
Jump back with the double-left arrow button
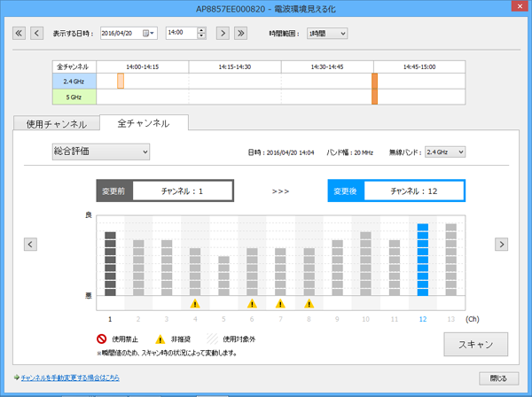[19, 33]
